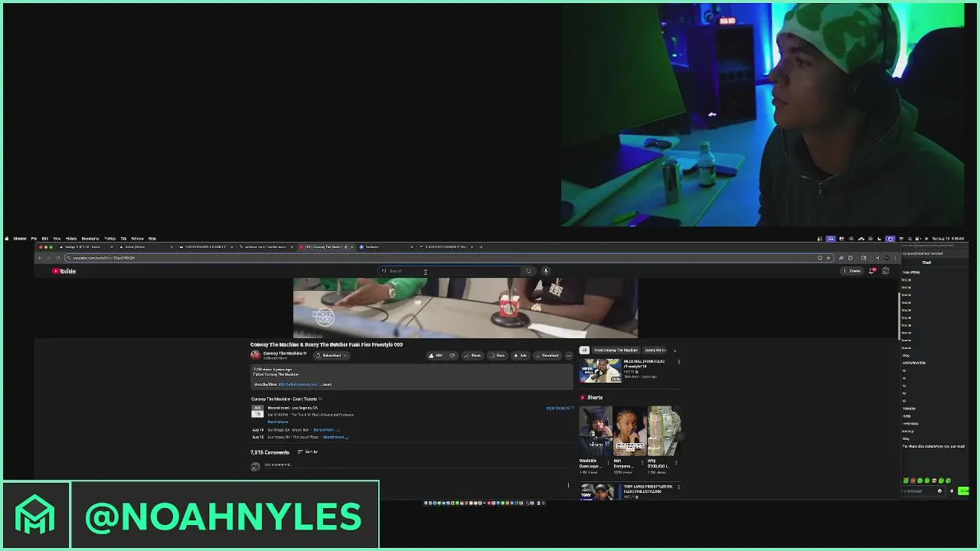This screenshot has height=551, width=980.
Task: Open options for Tory Lanez video
Action: 678,487
